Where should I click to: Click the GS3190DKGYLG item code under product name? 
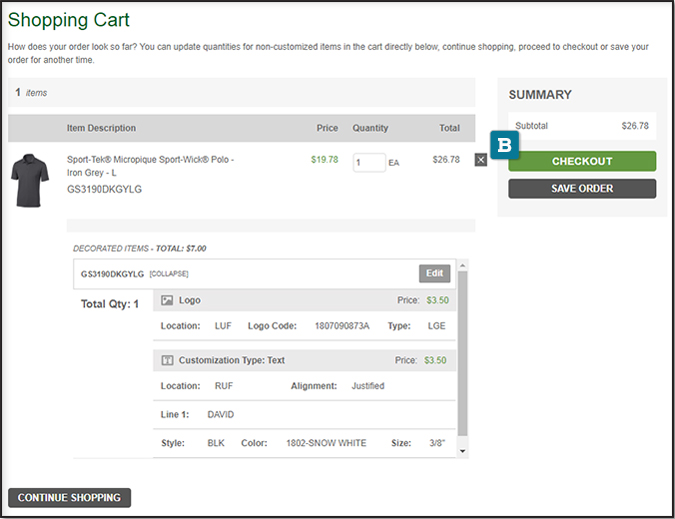[104, 189]
